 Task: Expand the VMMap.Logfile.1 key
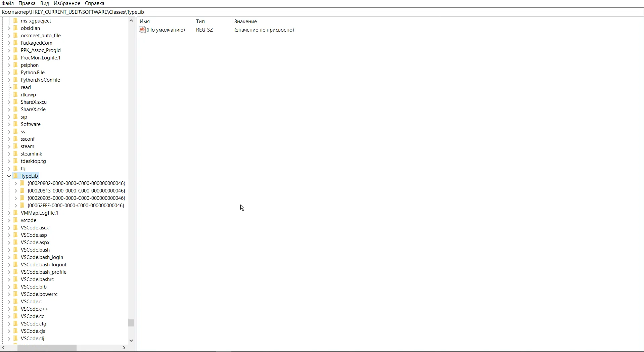[x=9, y=213]
